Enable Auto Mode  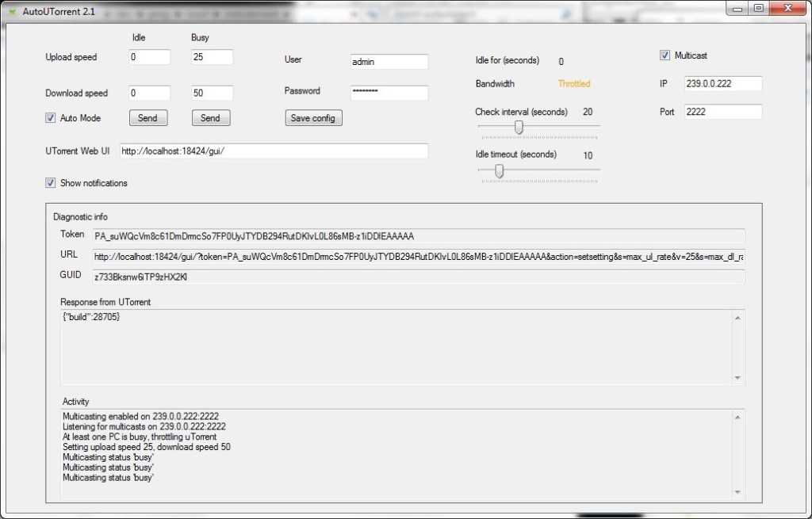50,117
